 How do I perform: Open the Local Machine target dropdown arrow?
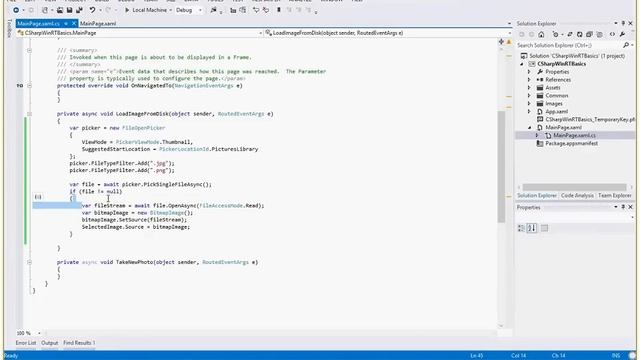pos(170,10)
